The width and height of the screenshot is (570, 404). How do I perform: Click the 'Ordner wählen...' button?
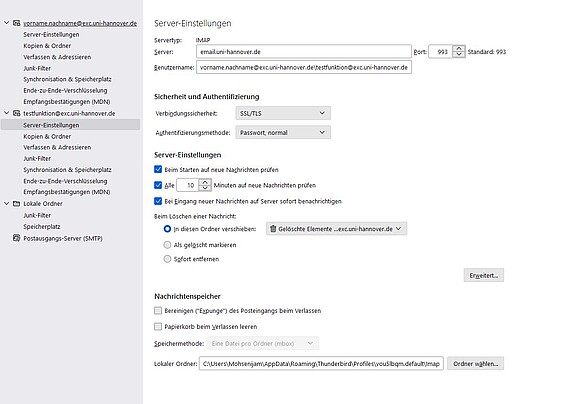point(475,363)
